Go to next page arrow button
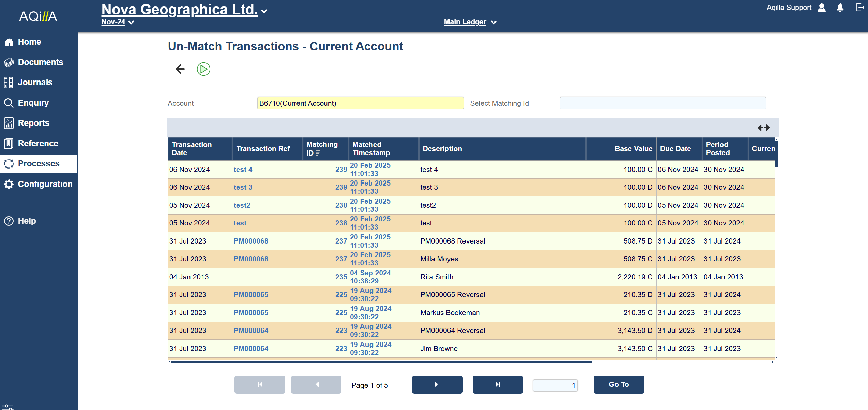The image size is (868, 410). click(437, 384)
